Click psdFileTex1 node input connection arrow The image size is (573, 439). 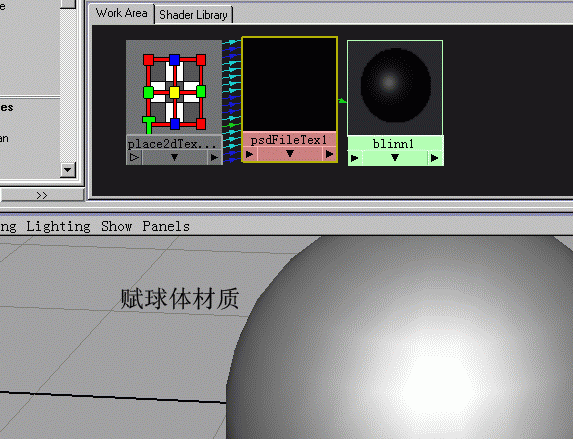click(250, 154)
